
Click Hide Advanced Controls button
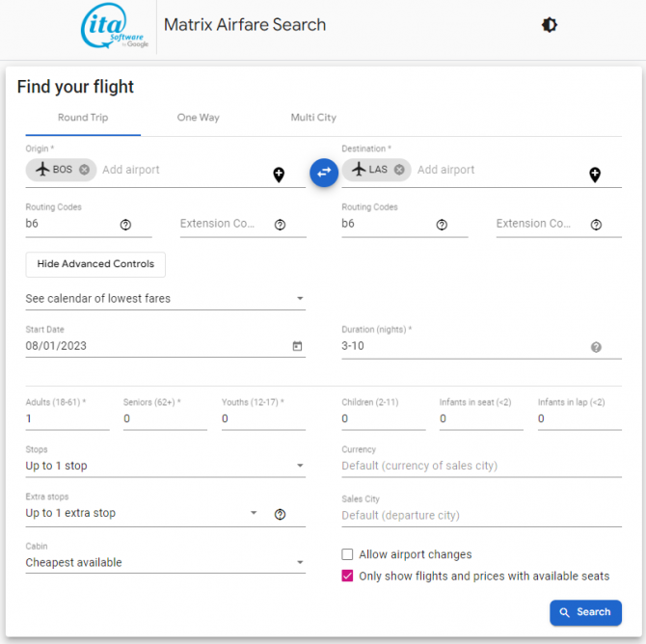(x=95, y=264)
